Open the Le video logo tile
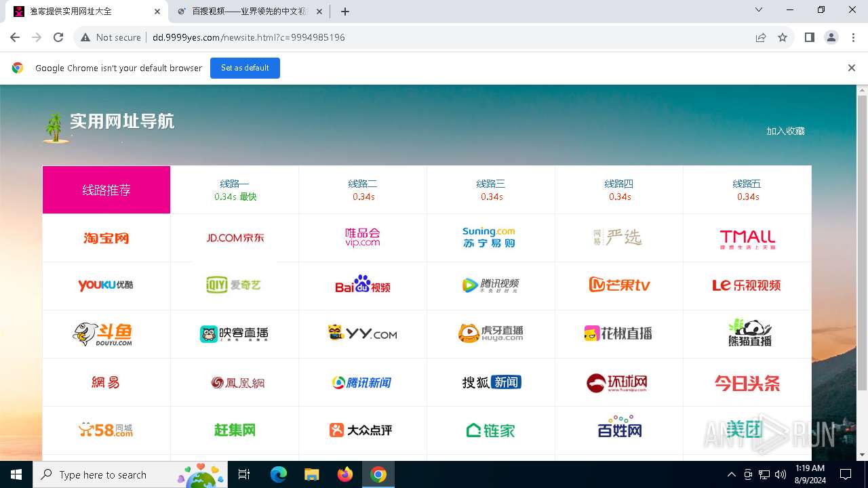 click(x=747, y=286)
